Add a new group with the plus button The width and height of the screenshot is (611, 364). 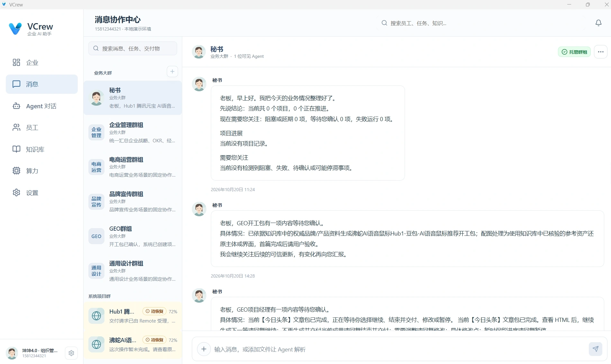click(172, 71)
